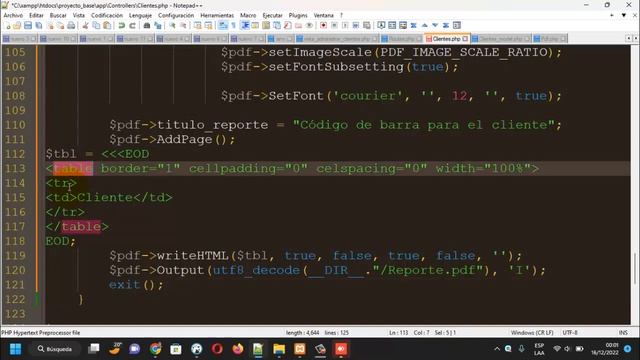
Task: Open the Ejecutar menu
Action: (272, 15)
